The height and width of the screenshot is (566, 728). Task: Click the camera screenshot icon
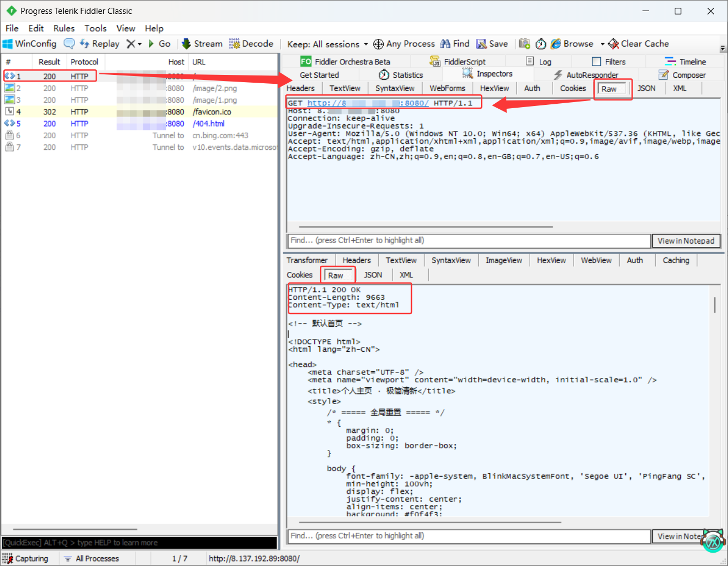[524, 44]
